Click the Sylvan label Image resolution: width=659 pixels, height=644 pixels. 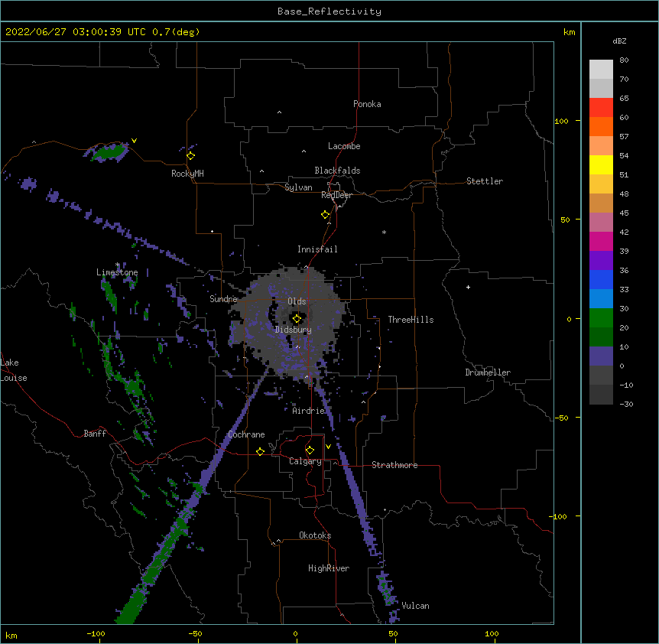298,187
